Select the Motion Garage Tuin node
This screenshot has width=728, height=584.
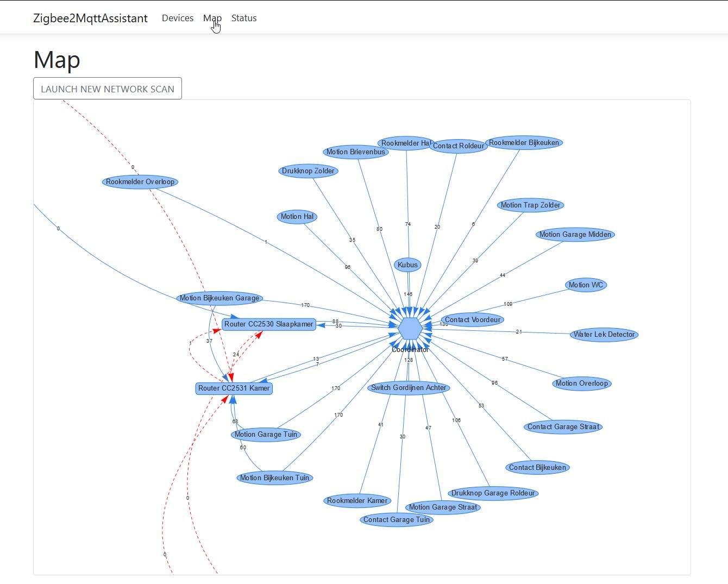[x=266, y=435]
